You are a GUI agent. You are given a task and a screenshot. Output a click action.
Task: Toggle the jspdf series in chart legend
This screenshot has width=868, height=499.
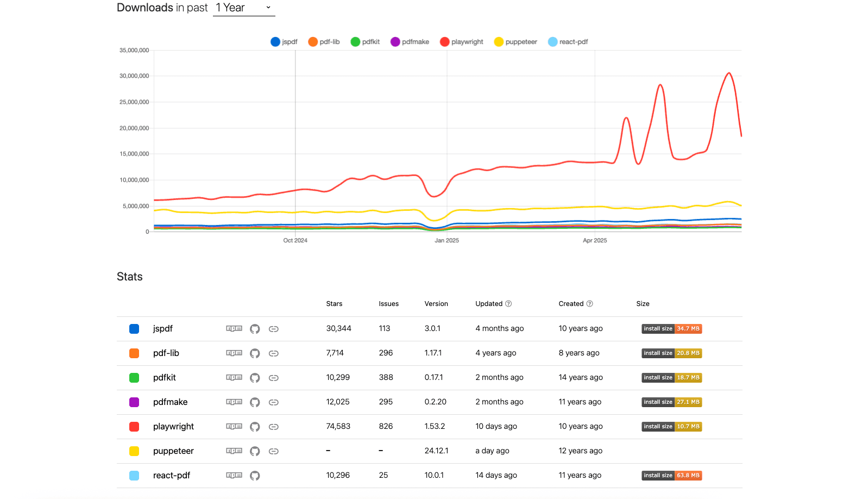point(284,42)
